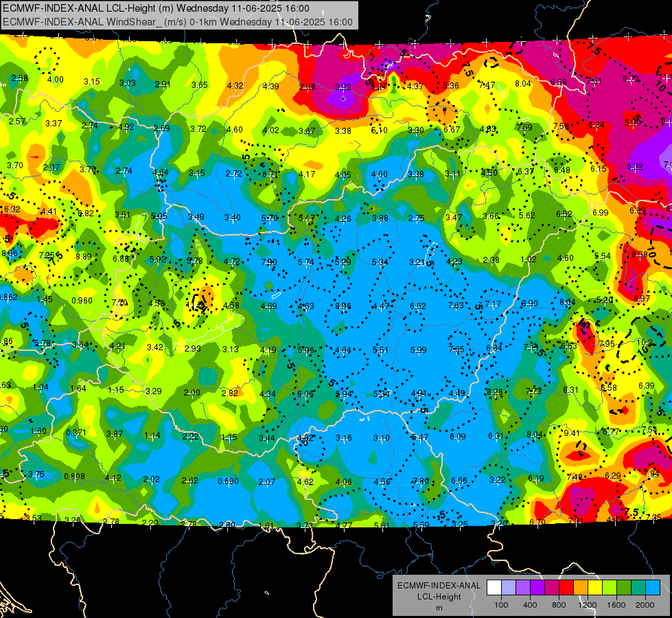Click the wind shear value '9.41'

[572, 433]
